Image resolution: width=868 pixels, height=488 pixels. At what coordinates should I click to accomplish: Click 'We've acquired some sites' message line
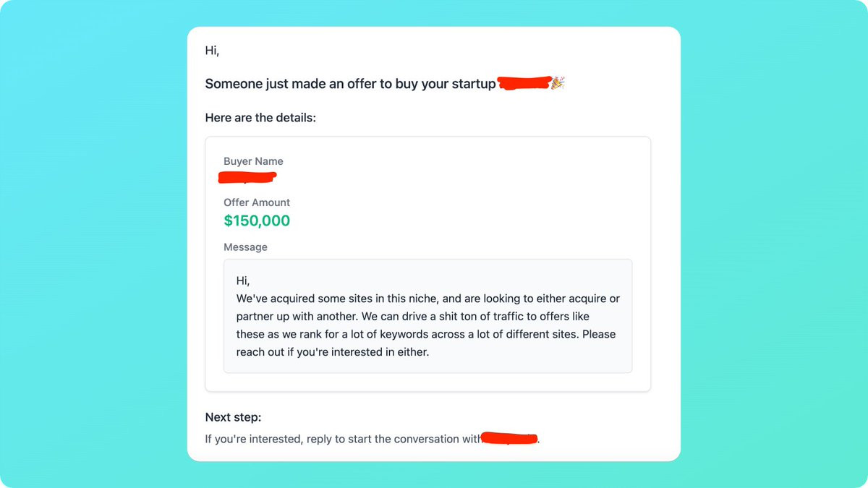[x=427, y=299]
